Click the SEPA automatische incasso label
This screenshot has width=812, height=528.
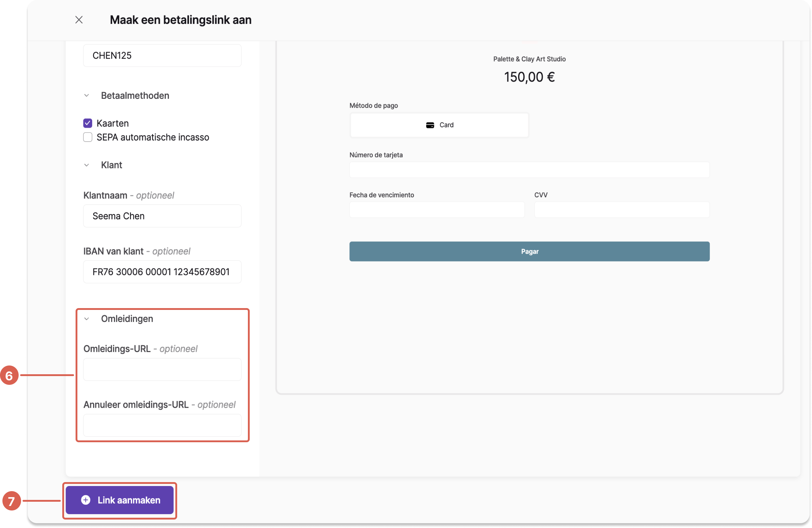pos(153,137)
